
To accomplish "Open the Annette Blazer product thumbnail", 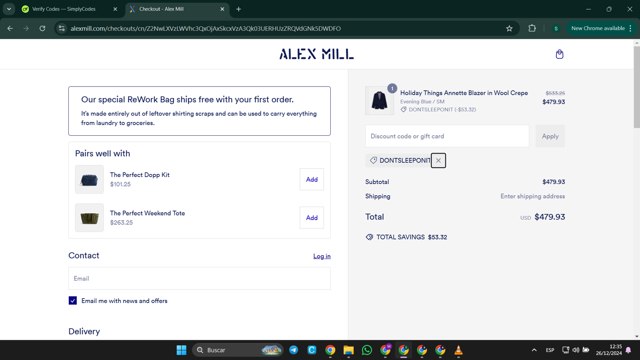I will [x=379, y=100].
